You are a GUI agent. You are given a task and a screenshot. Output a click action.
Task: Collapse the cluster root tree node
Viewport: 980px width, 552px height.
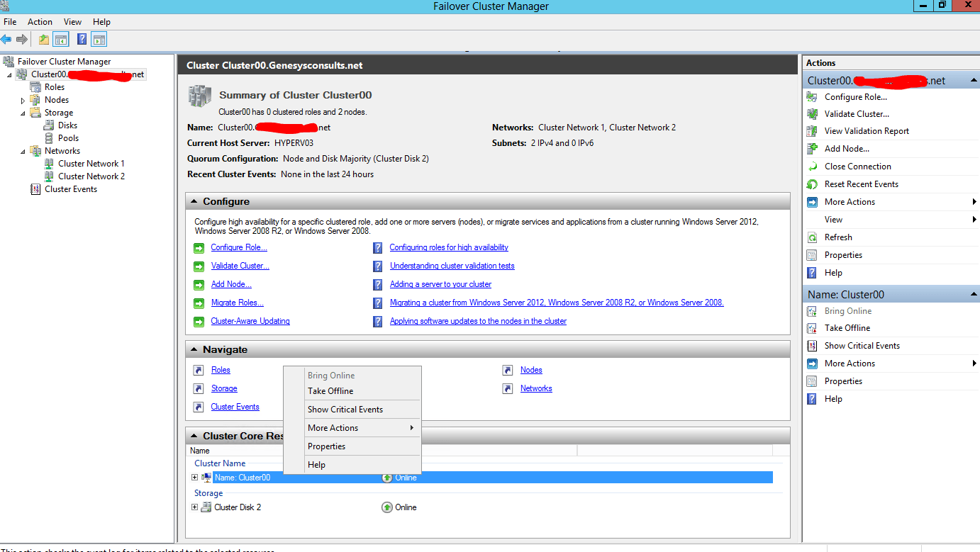pyautogui.click(x=9, y=74)
